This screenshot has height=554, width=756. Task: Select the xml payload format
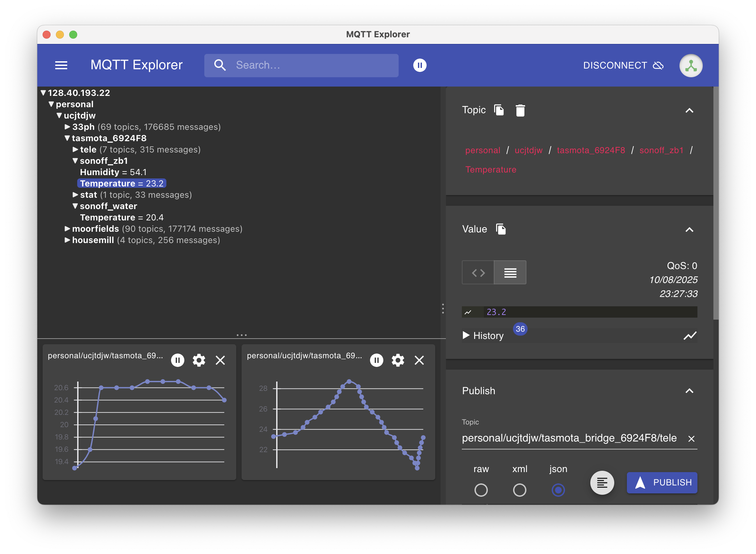[x=519, y=490]
